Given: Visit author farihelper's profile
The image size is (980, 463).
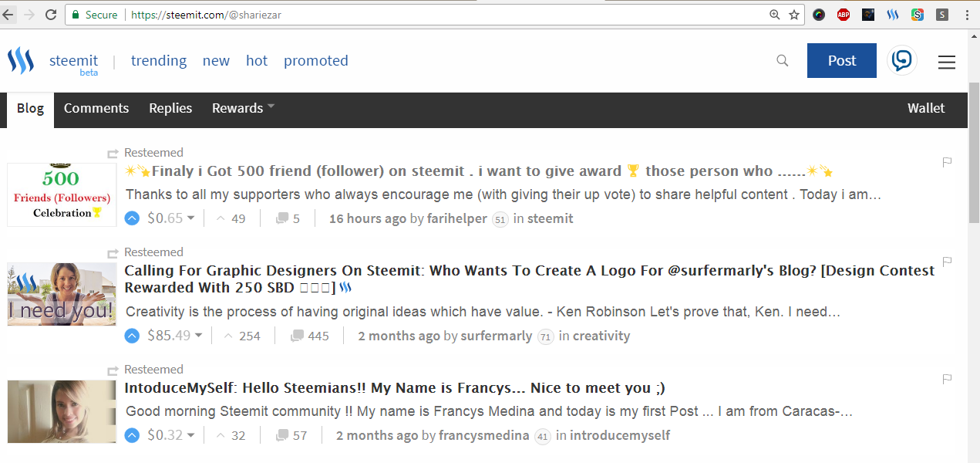Looking at the screenshot, I should 459,218.
